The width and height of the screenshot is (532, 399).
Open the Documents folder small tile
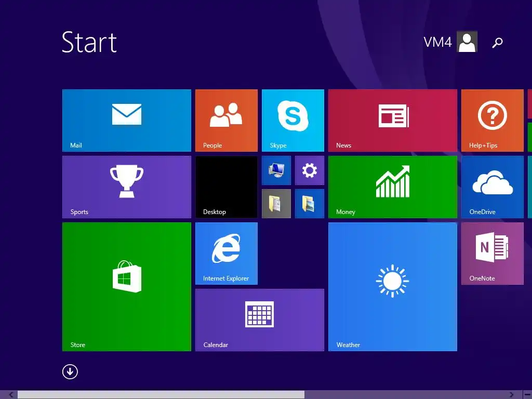tap(276, 204)
